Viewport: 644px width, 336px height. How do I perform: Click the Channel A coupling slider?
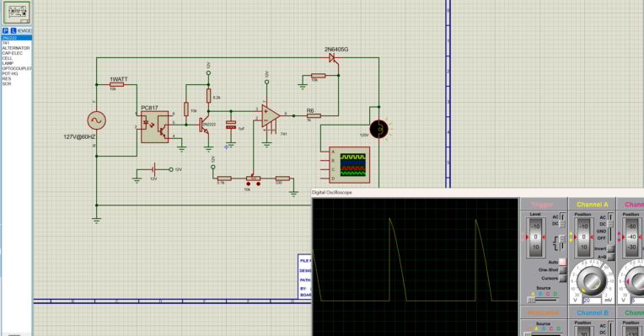point(611,227)
